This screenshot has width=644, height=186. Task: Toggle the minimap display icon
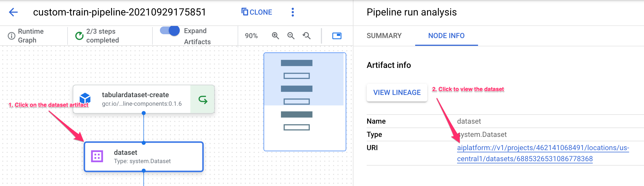tap(337, 36)
